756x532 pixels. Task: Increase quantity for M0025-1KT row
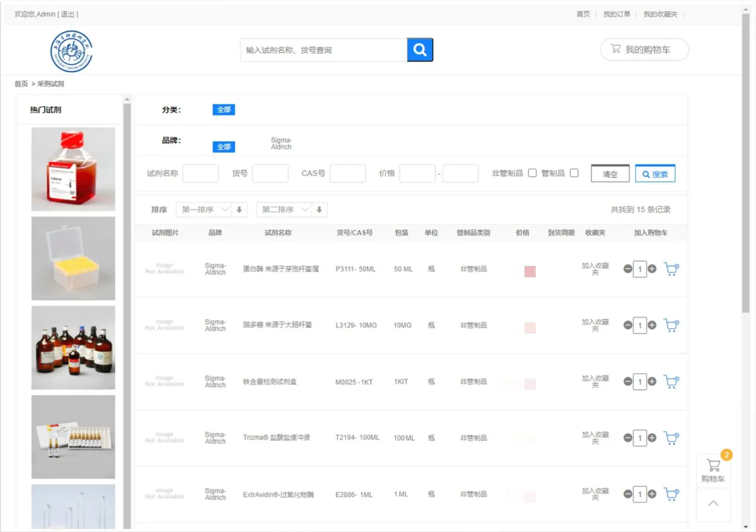652,381
